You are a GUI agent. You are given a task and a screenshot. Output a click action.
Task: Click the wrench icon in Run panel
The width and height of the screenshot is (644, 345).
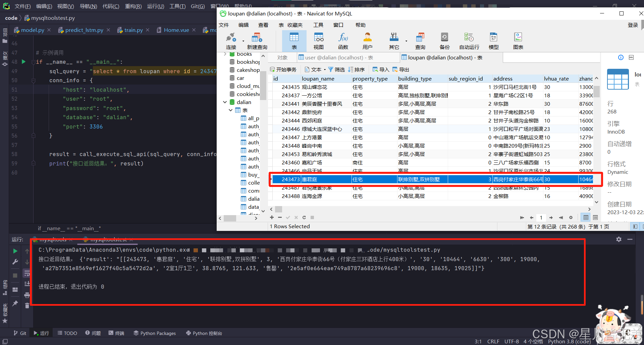15,262
